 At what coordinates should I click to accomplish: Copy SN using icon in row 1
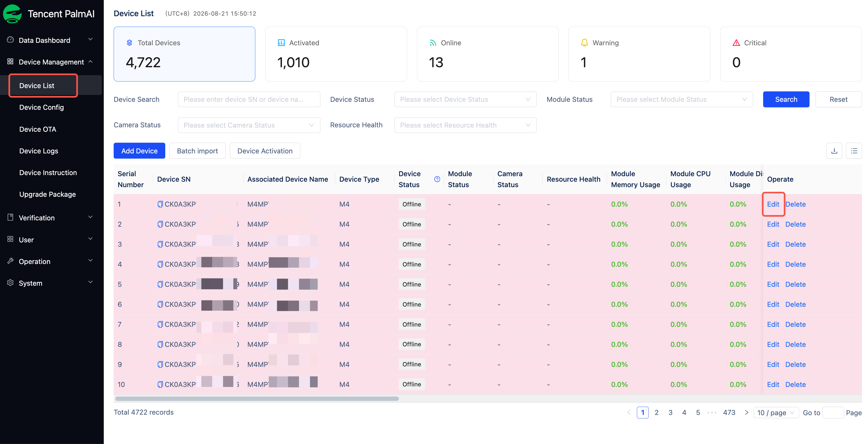[x=160, y=204]
